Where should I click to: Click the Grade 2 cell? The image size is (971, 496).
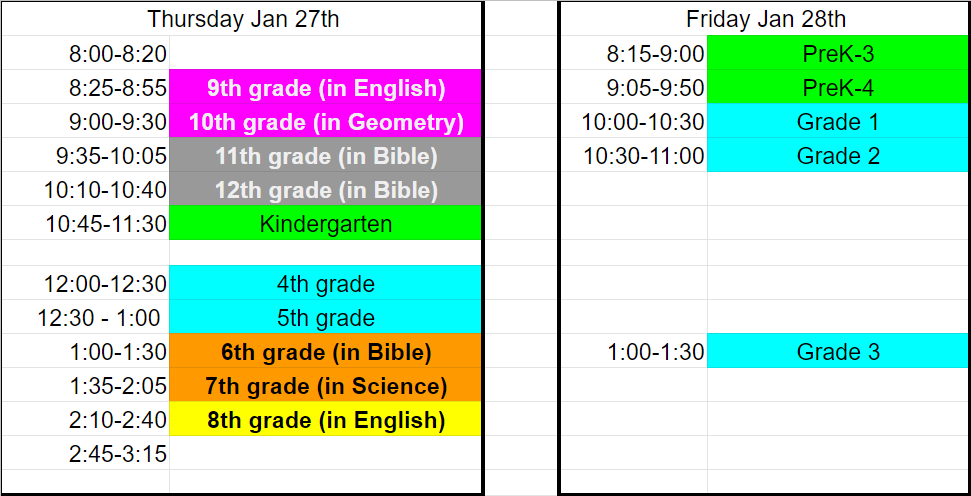[x=838, y=156]
